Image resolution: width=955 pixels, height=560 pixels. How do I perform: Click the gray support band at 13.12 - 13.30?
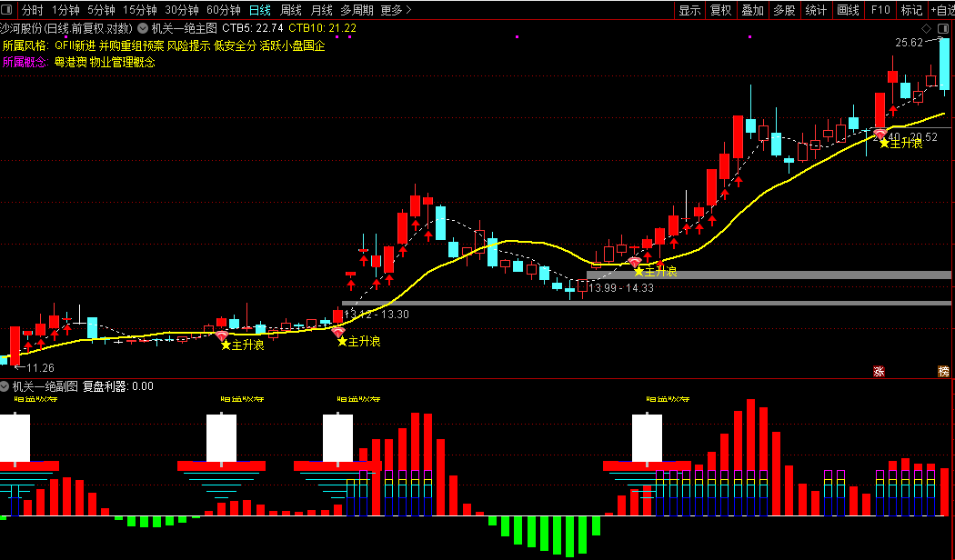click(x=646, y=303)
